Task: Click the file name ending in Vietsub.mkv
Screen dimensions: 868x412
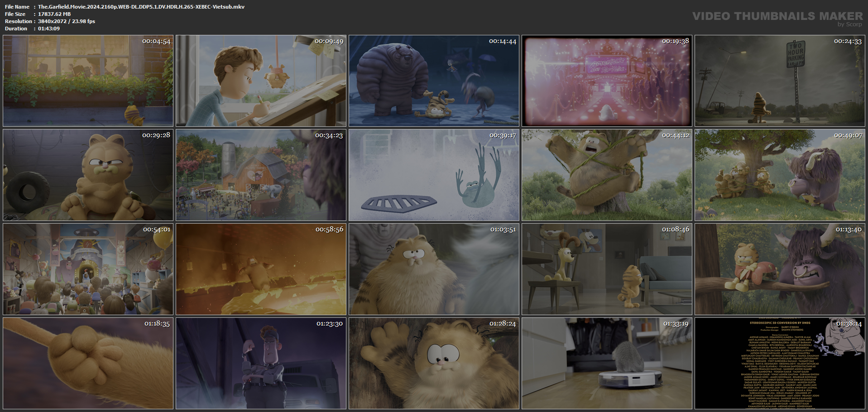Action: click(x=141, y=7)
